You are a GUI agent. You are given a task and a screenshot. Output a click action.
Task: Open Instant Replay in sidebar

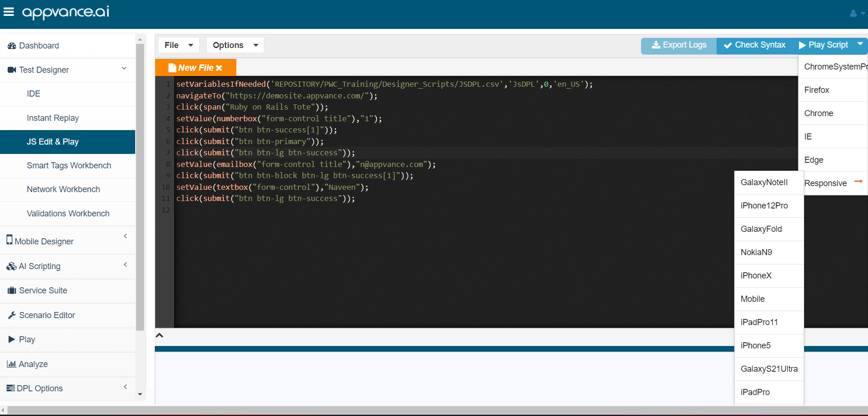point(68,118)
